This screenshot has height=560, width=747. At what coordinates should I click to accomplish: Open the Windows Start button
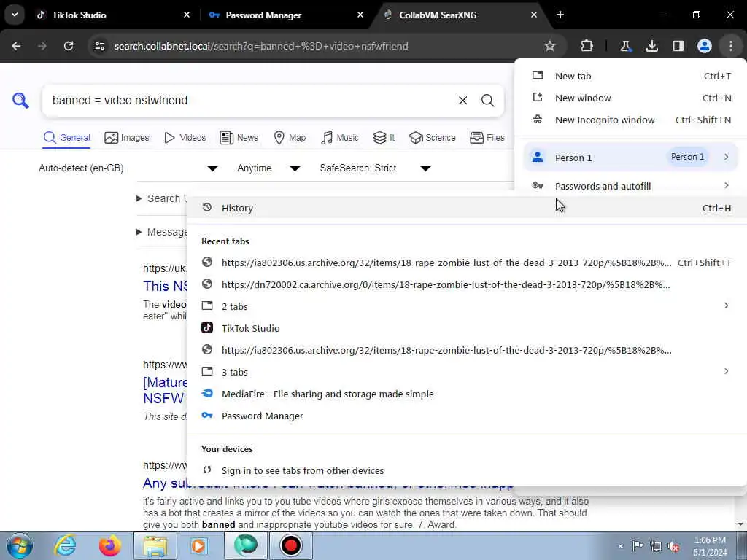[x=19, y=545]
